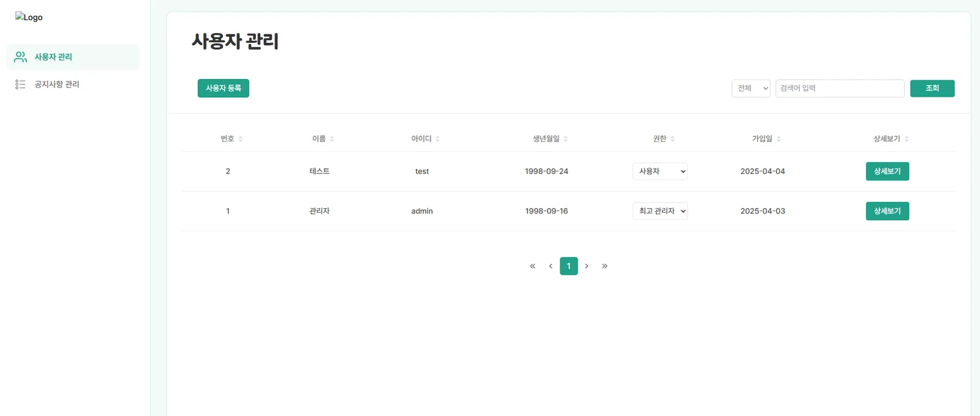The height and width of the screenshot is (416, 980).
Task: Click the ID cell admin
Action: coord(422,211)
